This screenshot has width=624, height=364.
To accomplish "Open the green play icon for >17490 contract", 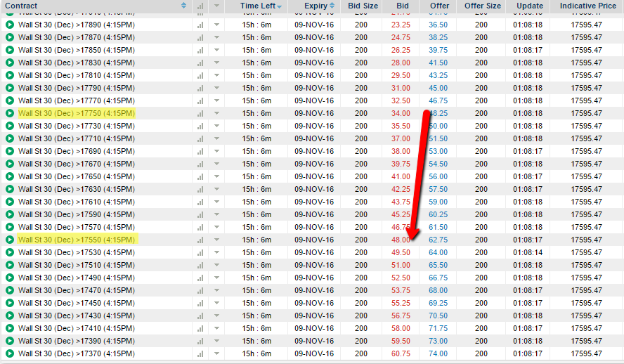I will click(10, 278).
